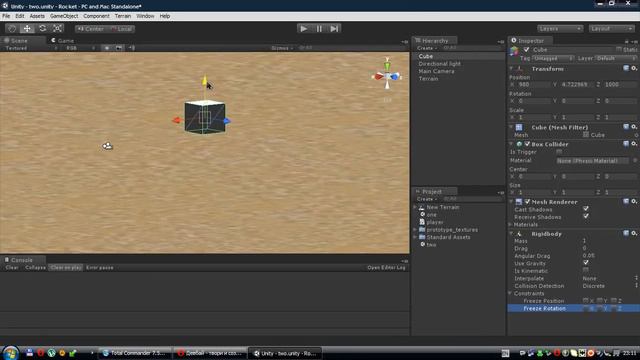Click Open Editor Log
Screen dimensions: 640x360
click(x=386, y=268)
